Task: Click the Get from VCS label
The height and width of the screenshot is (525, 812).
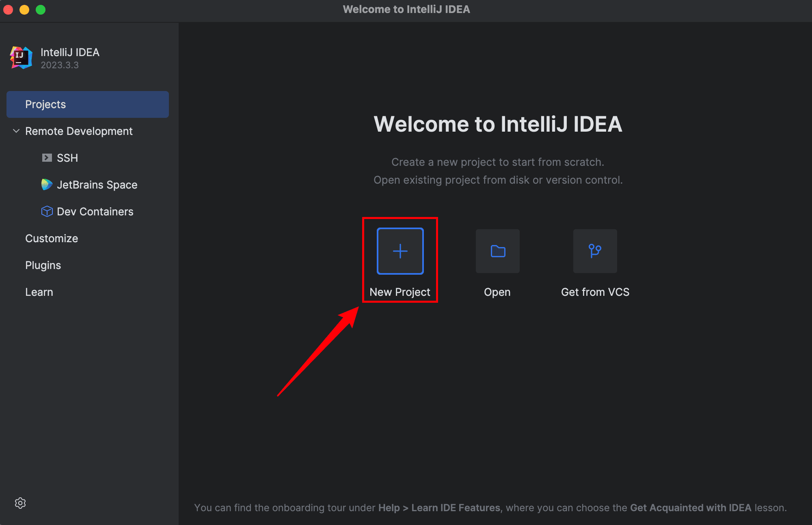Action: 595,292
